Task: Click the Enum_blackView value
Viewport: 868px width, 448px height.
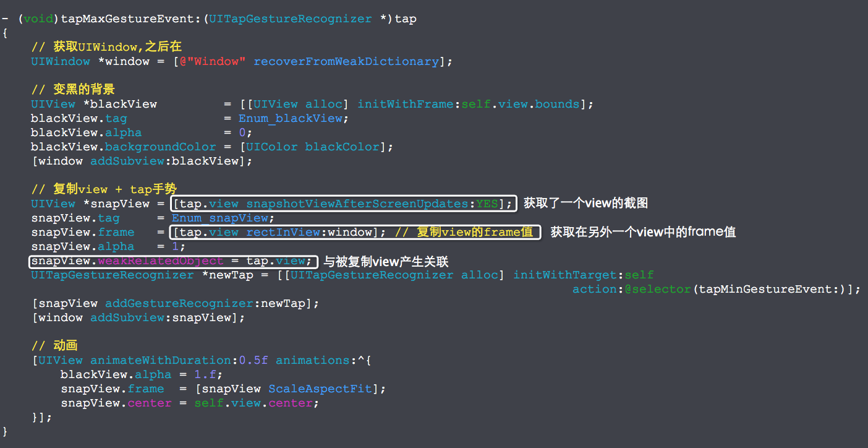Action: 291,118
